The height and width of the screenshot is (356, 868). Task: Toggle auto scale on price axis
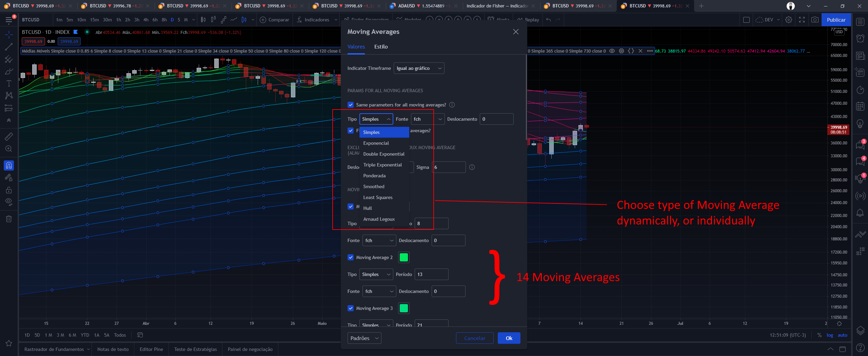pyautogui.click(x=842, y=335)
